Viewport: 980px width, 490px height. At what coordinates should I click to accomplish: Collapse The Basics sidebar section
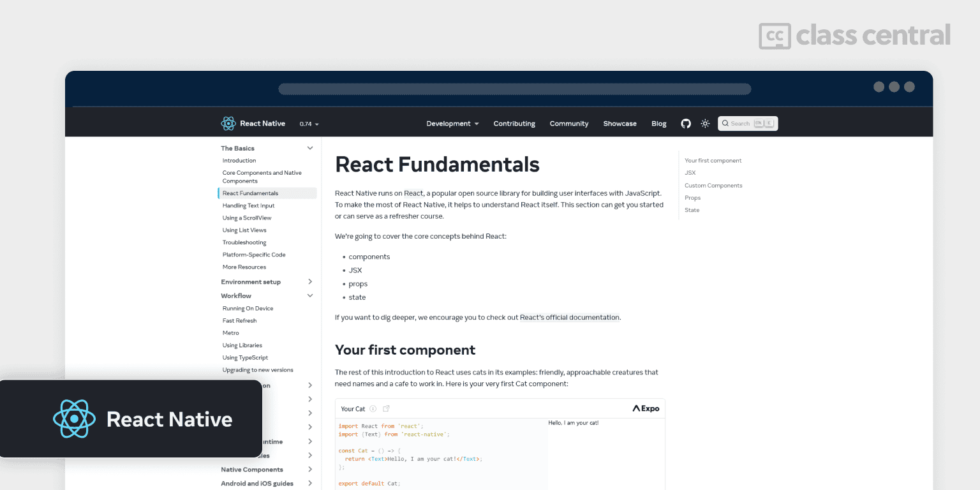pyautogui.click(x=310, y=148)
